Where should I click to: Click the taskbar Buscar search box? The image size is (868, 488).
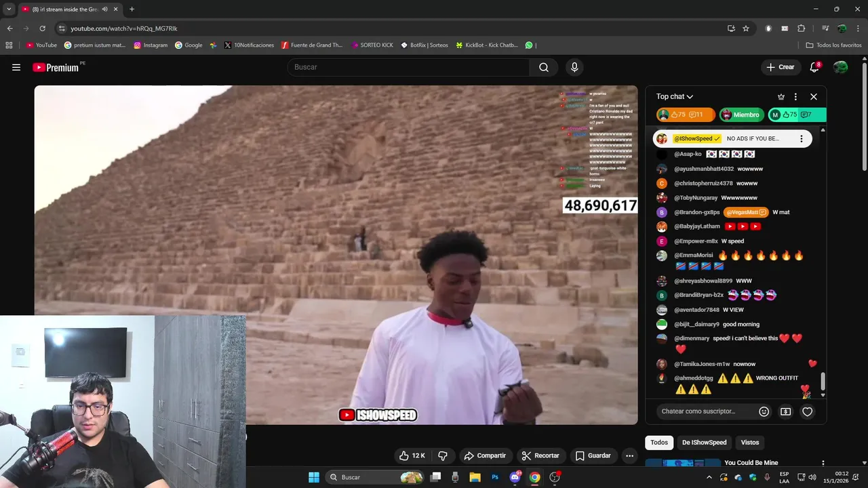click(375, 477)
